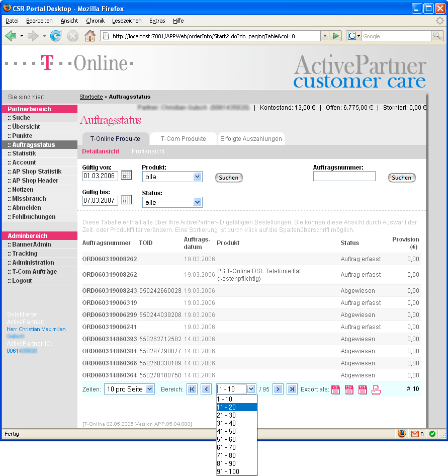Image resolution: width=448 pixels, height=476 pixels.
Task: Switch to Profiansicht view
Action: click(148, 151)
